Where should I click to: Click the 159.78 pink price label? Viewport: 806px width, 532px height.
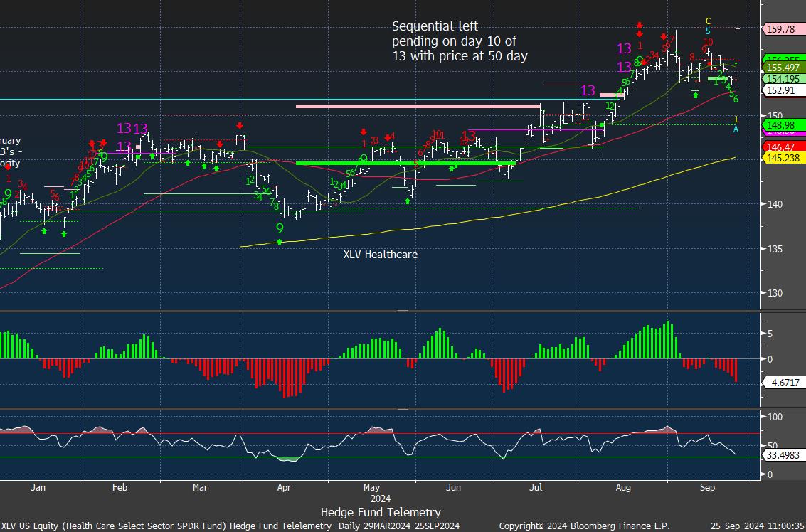click(781, 29)
